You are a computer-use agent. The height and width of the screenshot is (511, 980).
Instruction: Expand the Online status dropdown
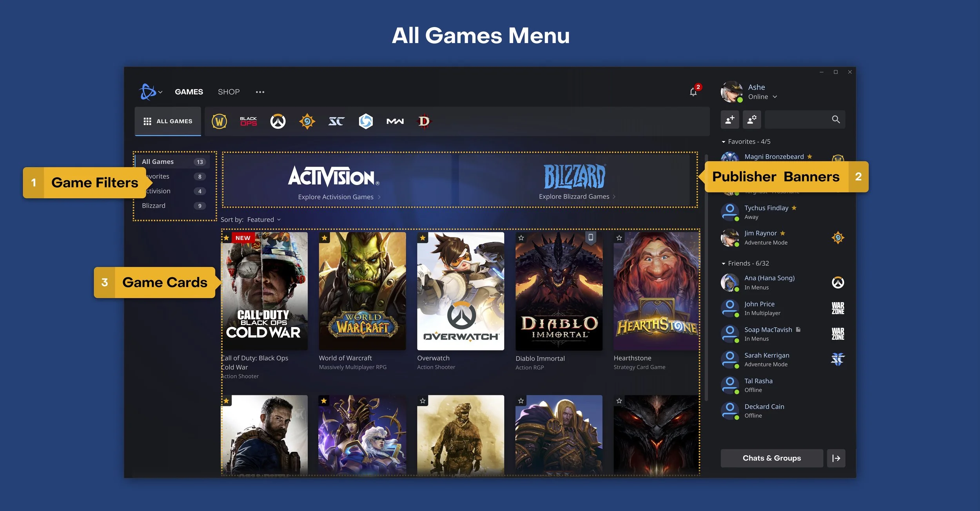click(762, 97)
